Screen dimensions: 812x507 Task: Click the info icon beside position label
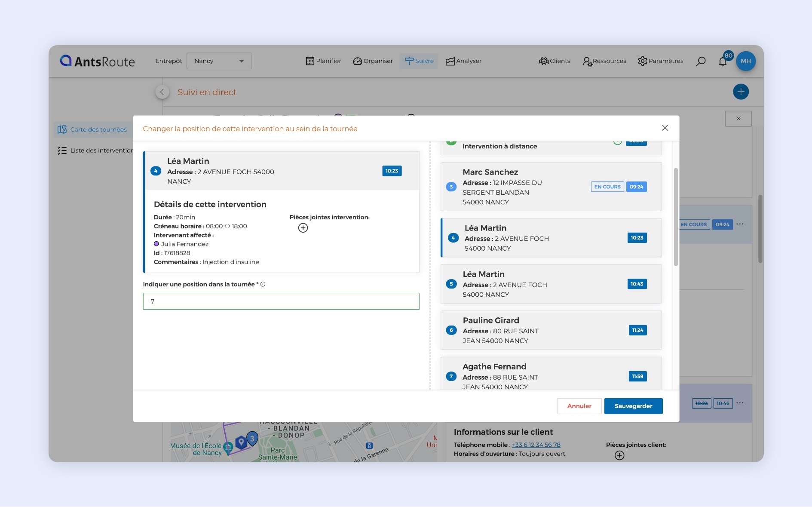pyautogui.click(x=263, y=284)
